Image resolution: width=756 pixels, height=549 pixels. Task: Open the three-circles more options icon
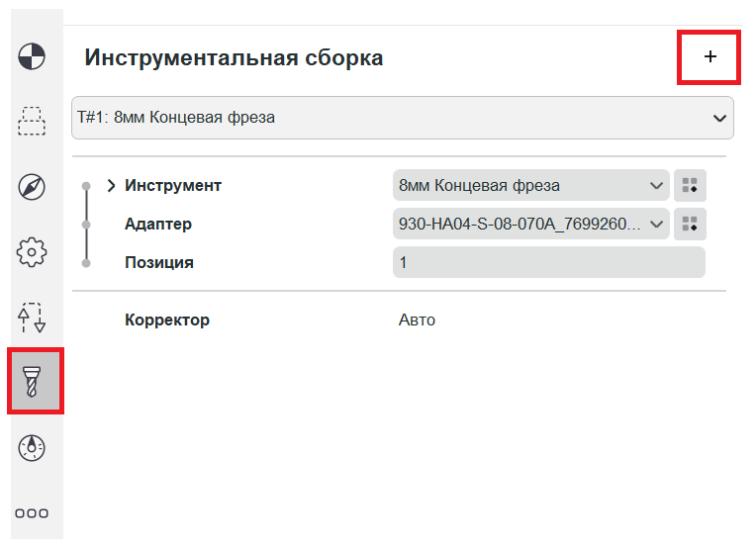(32, 513)
